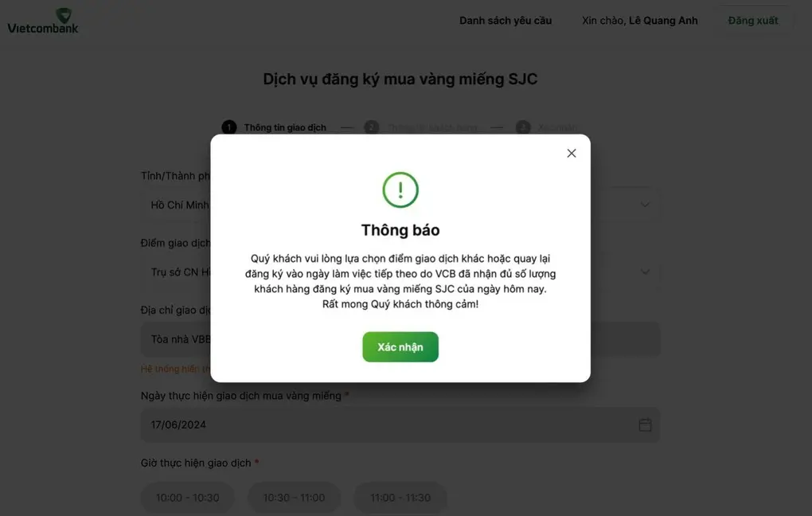
Task: Select step 1 circle Thông tin giao dịch
Action: coord(229,127)
